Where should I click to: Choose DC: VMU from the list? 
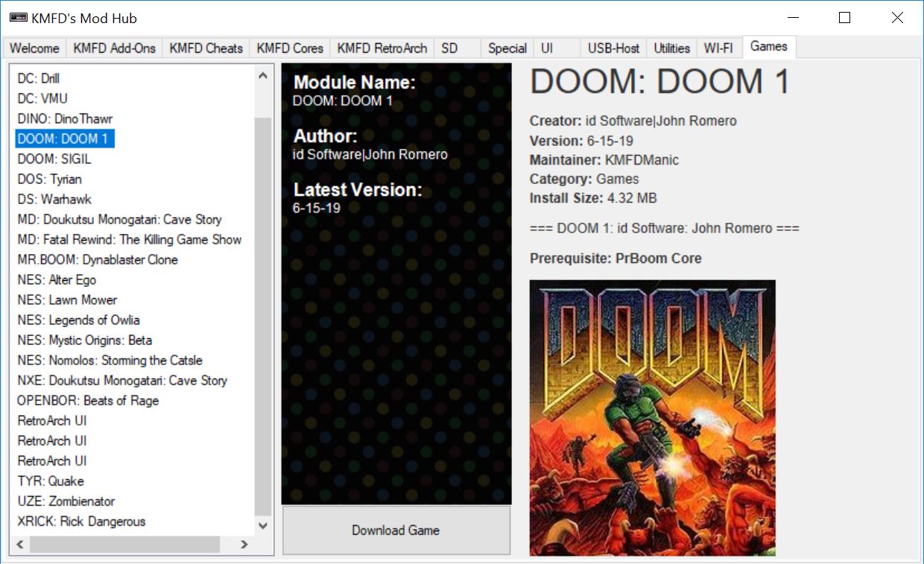coord(42,98)
